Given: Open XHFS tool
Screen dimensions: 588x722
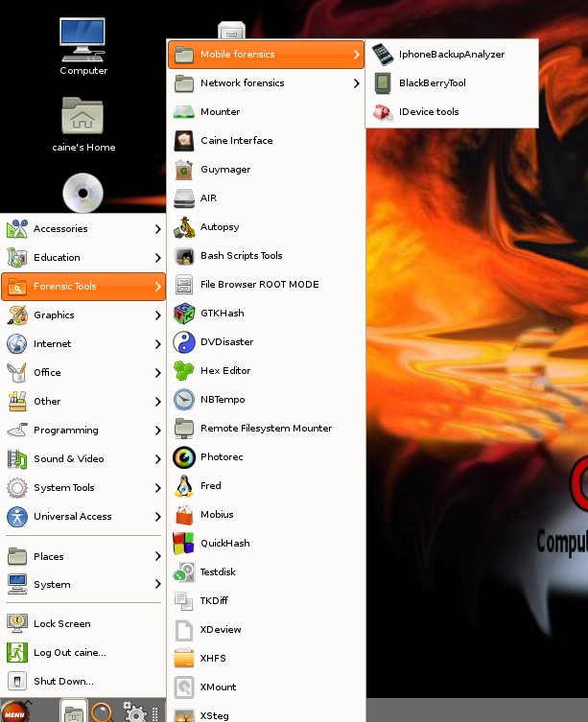Looking at the screenshot, I should 266,659.
